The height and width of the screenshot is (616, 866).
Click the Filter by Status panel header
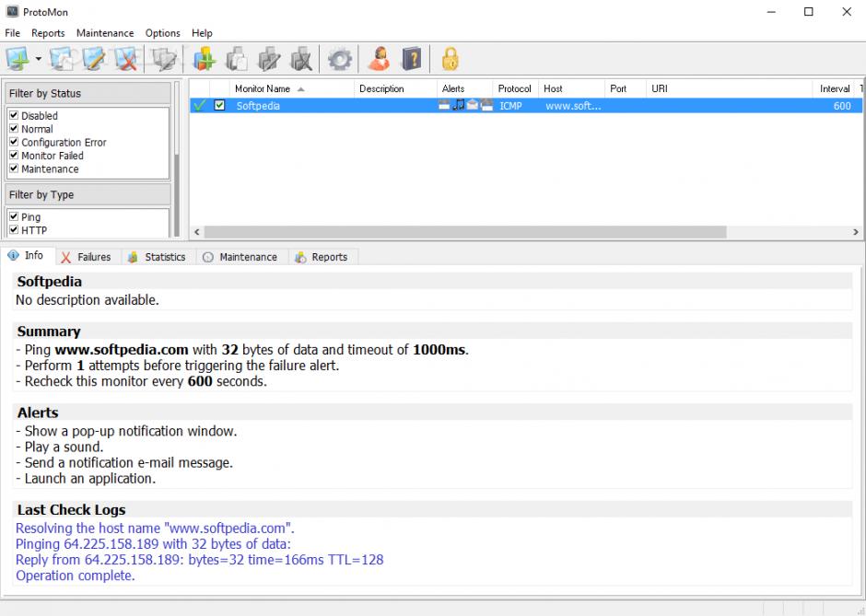pos(88,93)
